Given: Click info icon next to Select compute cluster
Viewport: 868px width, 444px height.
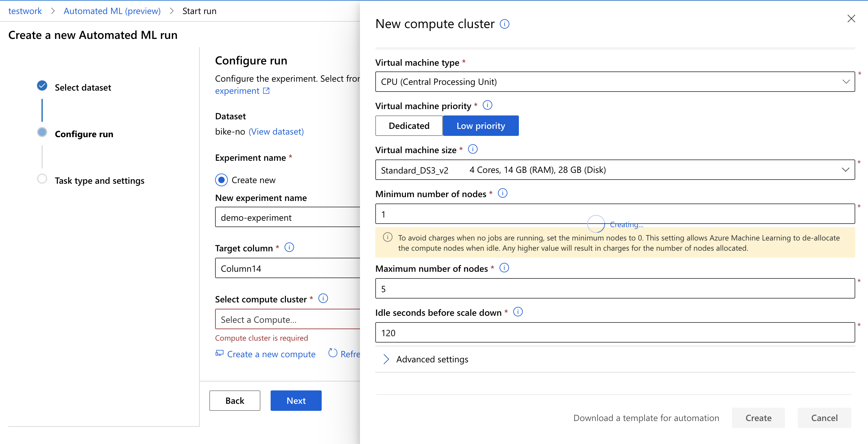Looking at the screenshot, I should (323, 299).
